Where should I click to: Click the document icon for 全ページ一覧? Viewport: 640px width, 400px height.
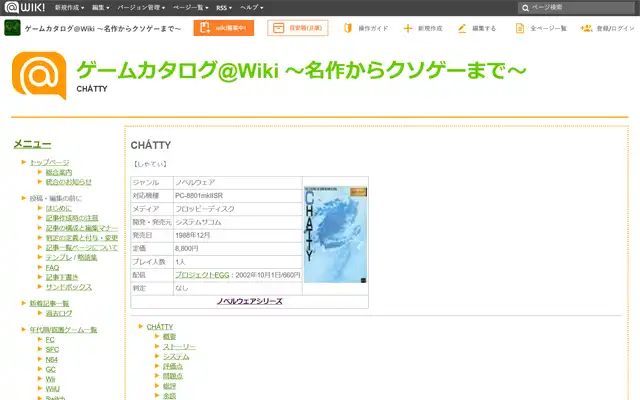pyautogui.click(x=520, y=28)
